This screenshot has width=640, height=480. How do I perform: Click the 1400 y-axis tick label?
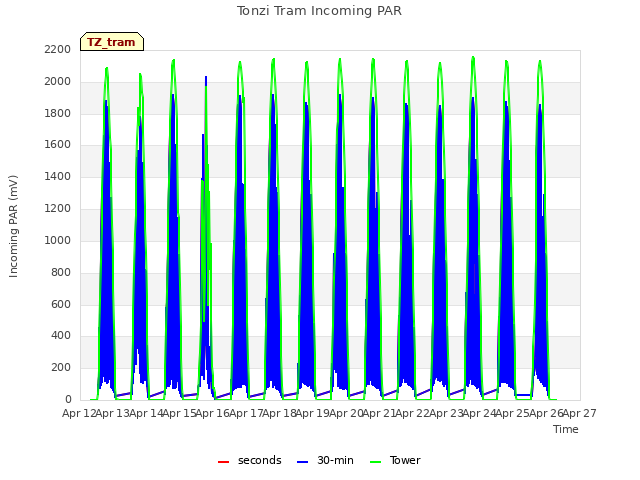click(x=58, y=176)
